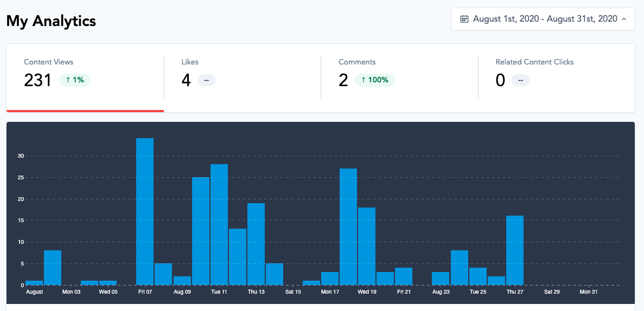Image resolution: width=644 pixels, height=311 pixels.
Task: Click the My Analytics page heading
Action: [x=51, y=21]
